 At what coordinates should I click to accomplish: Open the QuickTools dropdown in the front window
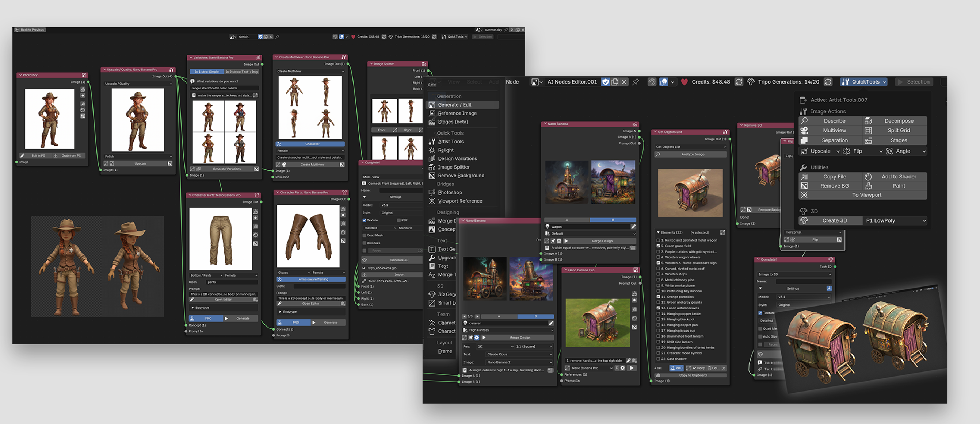[863, 82]
